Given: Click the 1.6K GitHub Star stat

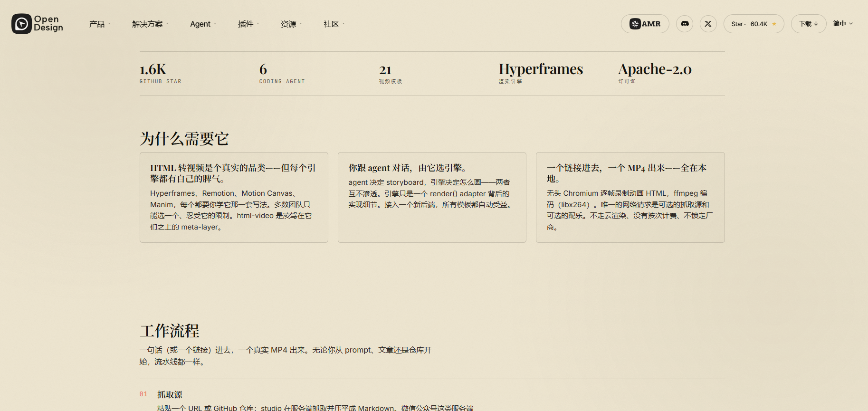Looking at the screenshot, I should point(160,74).
